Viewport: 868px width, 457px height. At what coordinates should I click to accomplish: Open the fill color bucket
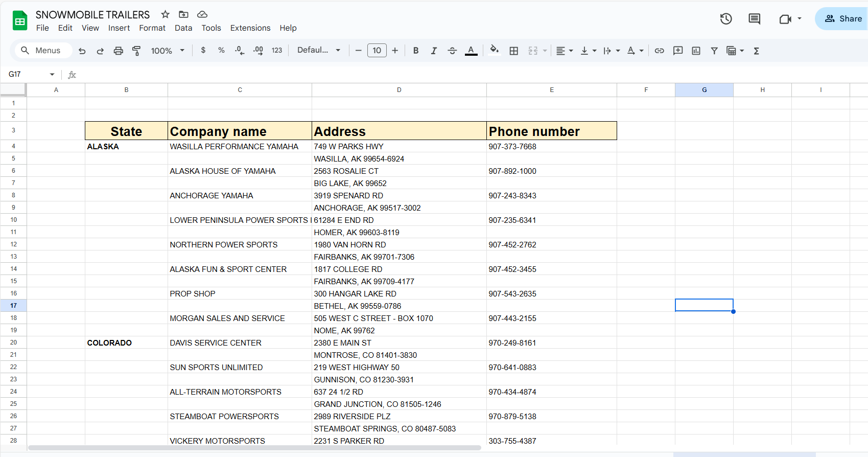(x=494, y=50)
